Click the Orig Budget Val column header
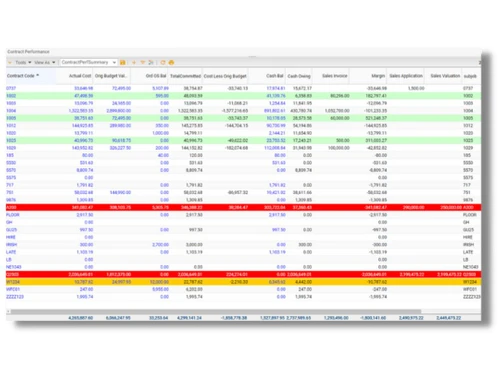This screenshot has height=375, width=500. click(111, 76)
